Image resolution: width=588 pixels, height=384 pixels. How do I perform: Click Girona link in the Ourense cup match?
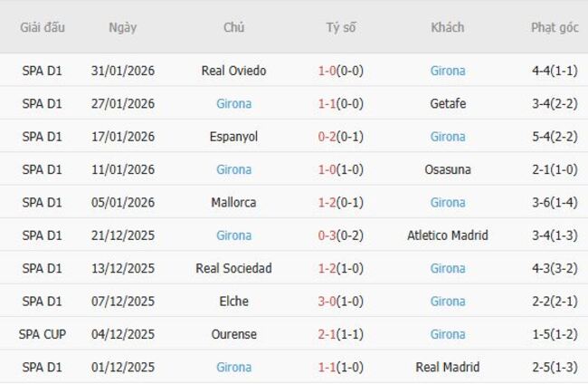[448, 334]
